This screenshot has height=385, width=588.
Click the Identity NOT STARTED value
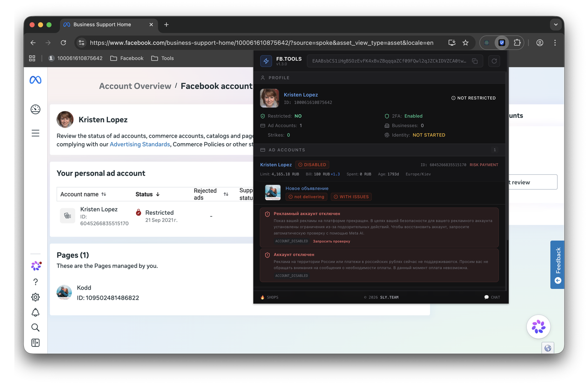point(429,135)
